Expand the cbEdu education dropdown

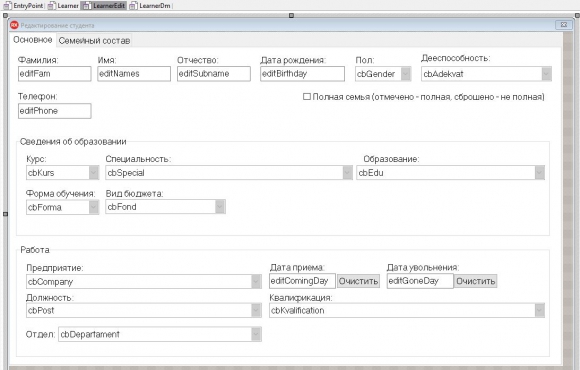540,173
